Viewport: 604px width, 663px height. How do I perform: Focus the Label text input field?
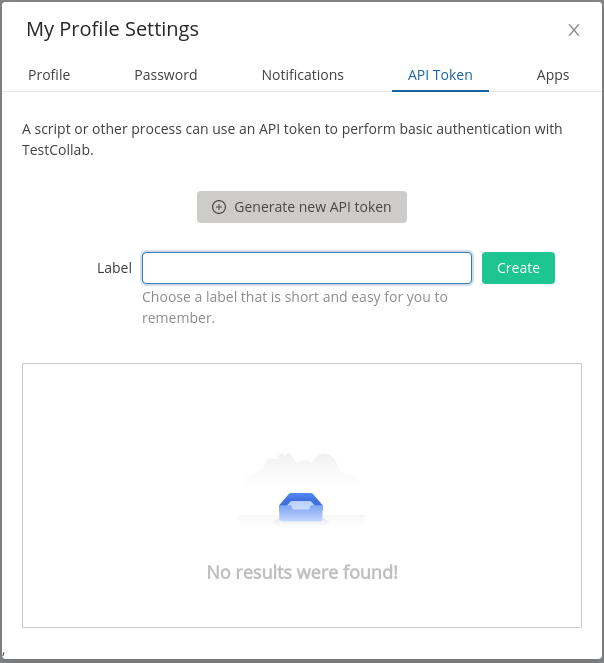[x=307, y=268]
